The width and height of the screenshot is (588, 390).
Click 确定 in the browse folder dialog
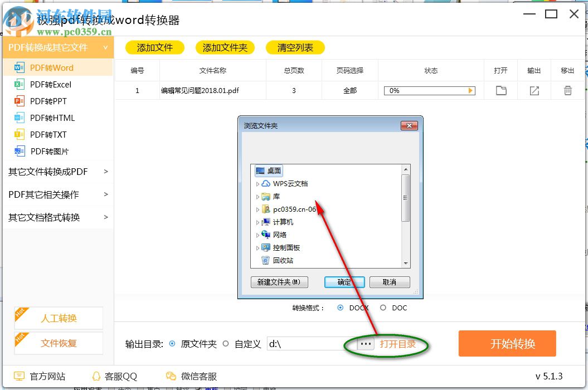coord(344,282)
